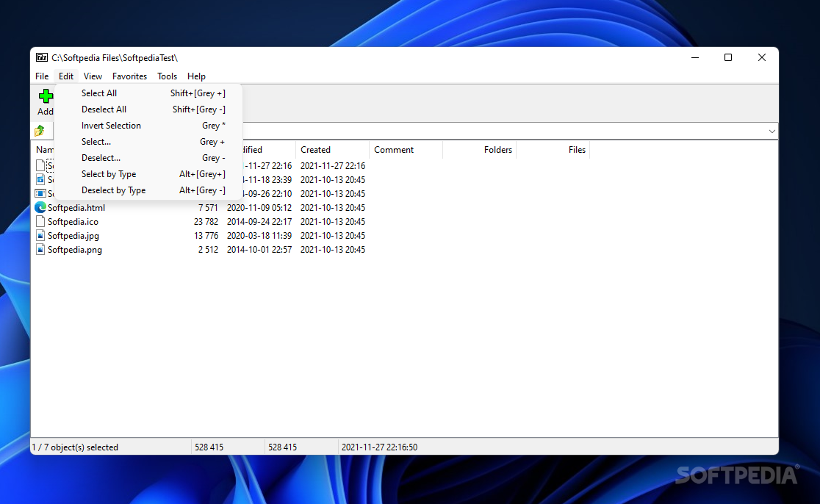Click size value 2 512
The image size is (820, 504).
(x=208, y=250)
